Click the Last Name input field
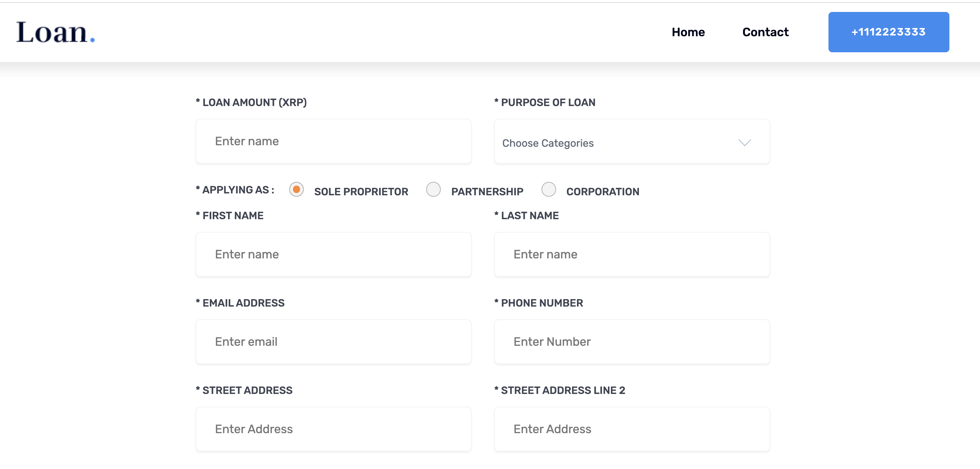Screen dimensions: 980x469 pyautogui.click(x=631, y=254)
